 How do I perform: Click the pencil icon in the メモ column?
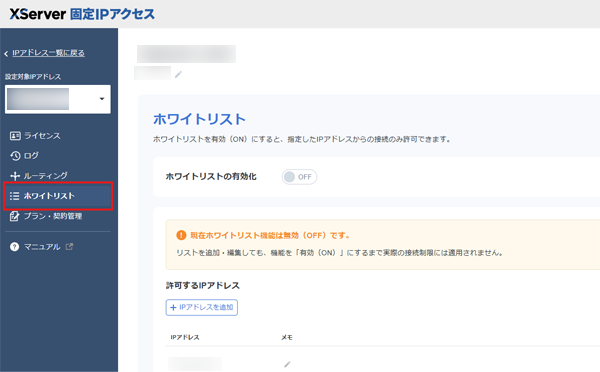click(x=287, y=364)
